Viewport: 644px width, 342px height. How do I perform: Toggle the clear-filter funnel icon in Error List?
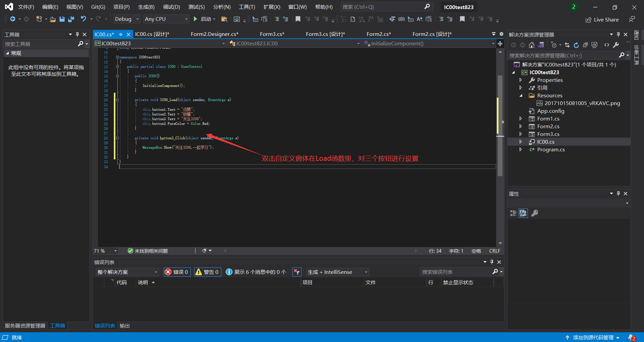click(297, 272)
